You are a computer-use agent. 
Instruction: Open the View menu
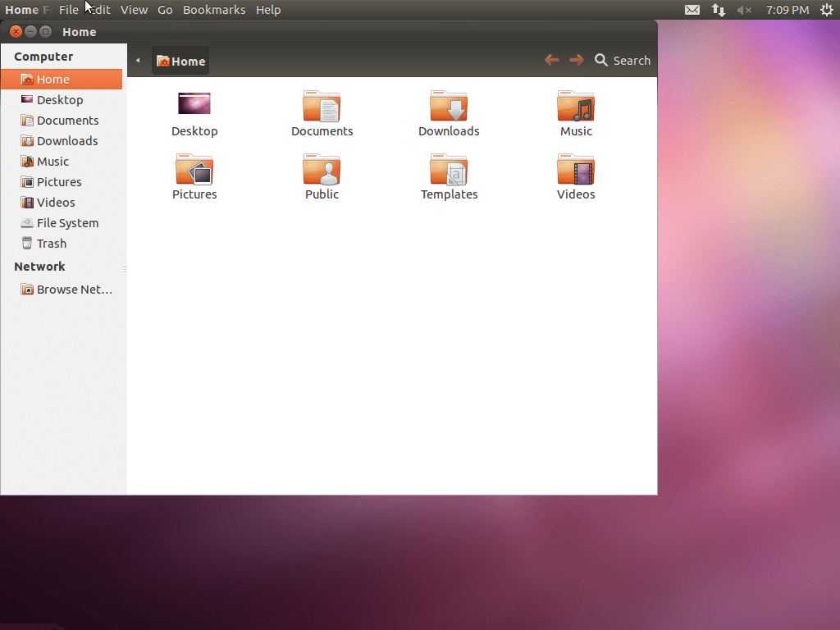click(134, 10)
